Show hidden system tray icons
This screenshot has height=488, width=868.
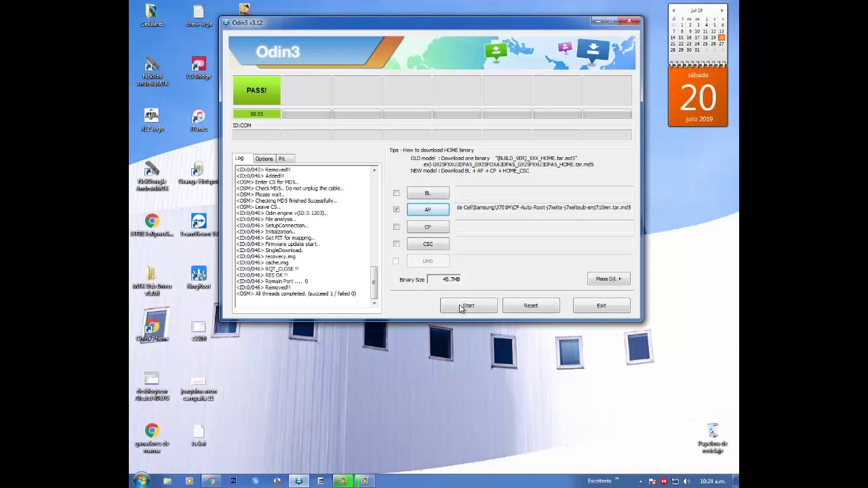click(641, 481)
